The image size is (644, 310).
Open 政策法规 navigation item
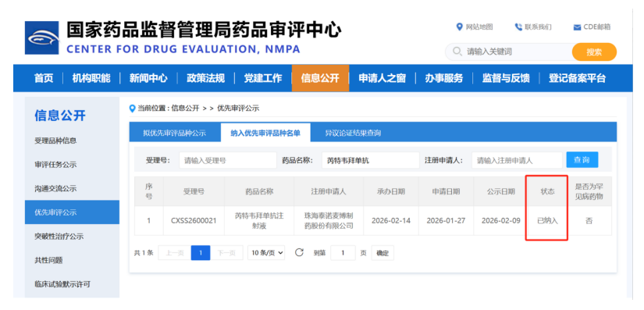pos(206,78)
